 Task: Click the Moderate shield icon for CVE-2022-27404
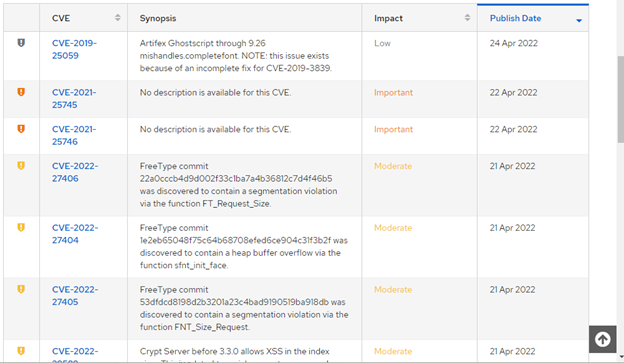click(21, 227)
